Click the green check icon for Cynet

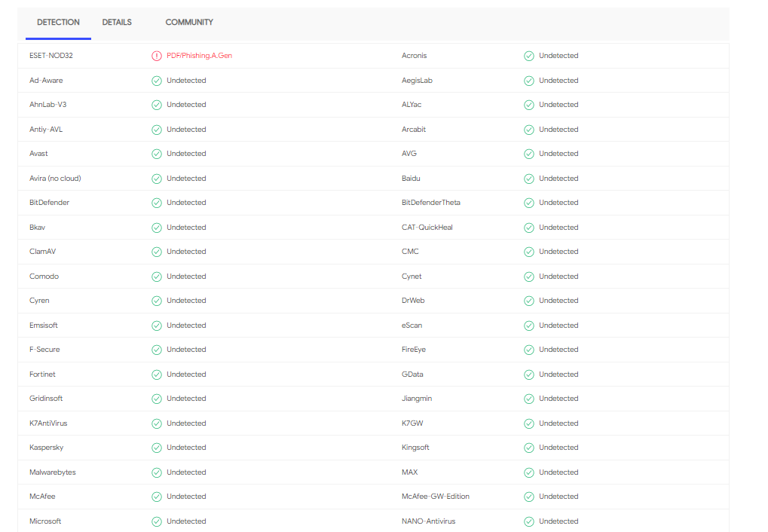coord(528,277)
